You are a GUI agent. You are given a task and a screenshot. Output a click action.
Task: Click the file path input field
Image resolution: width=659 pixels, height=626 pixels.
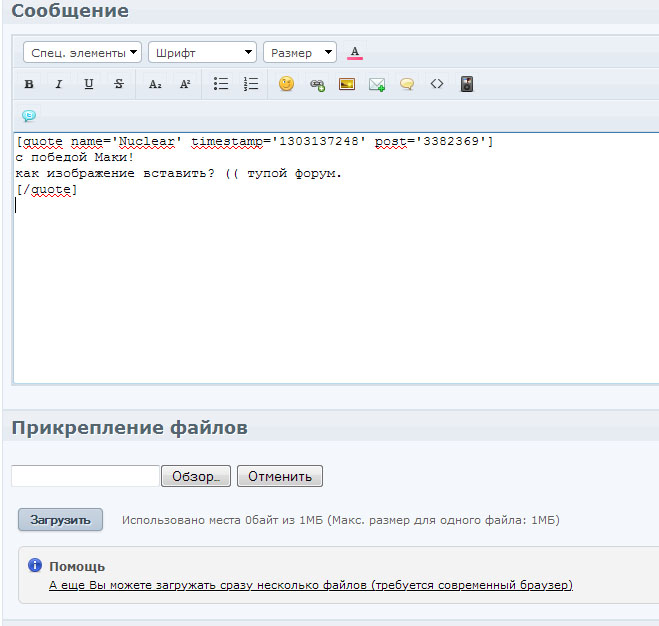pos(85,476)
